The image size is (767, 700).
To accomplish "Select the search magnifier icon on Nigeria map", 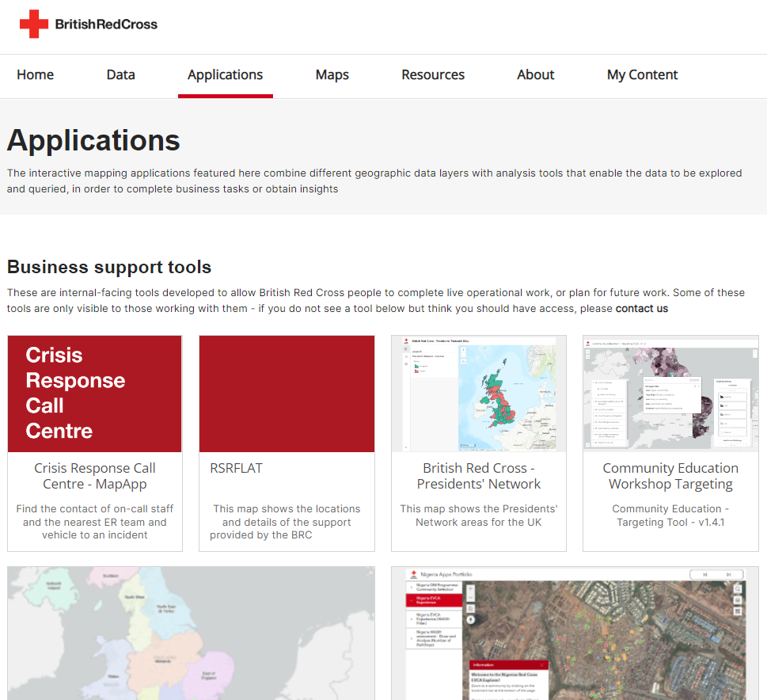I will tap(738, 589).
